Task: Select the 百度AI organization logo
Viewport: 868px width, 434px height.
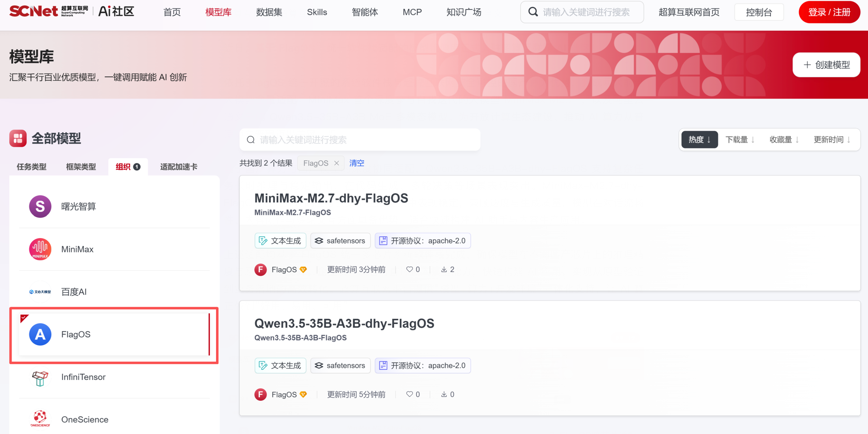Action: click(40, 292)
